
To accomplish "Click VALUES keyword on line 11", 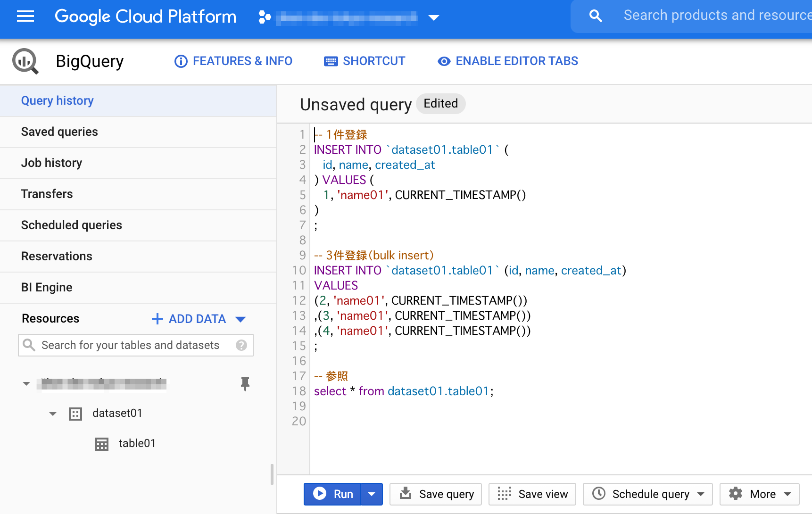I will (336, 286).
